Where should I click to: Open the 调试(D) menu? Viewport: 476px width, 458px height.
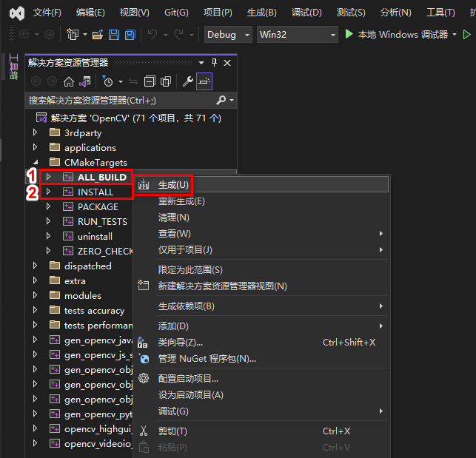coord(306,13)
